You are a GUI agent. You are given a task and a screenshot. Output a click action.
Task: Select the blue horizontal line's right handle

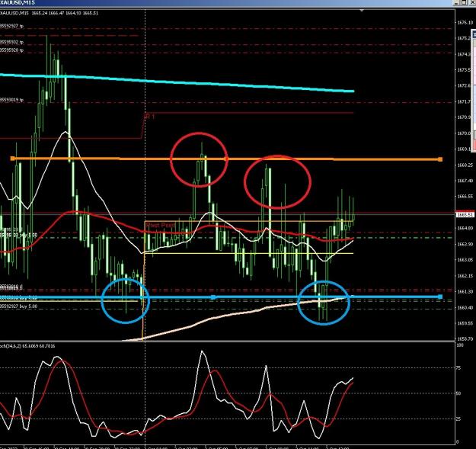[x=440, y=297]
